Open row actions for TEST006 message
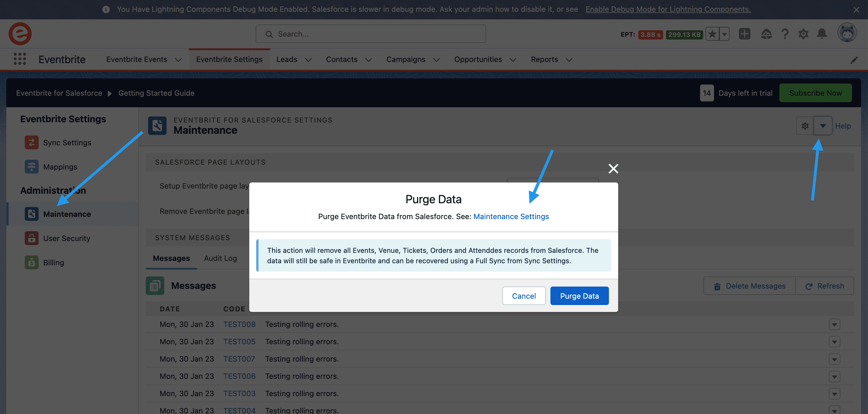 pos(834,377)
